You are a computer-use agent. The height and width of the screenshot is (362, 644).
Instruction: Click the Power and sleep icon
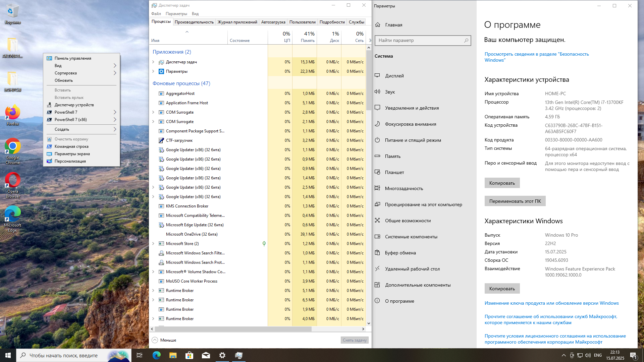click(377, 140)
